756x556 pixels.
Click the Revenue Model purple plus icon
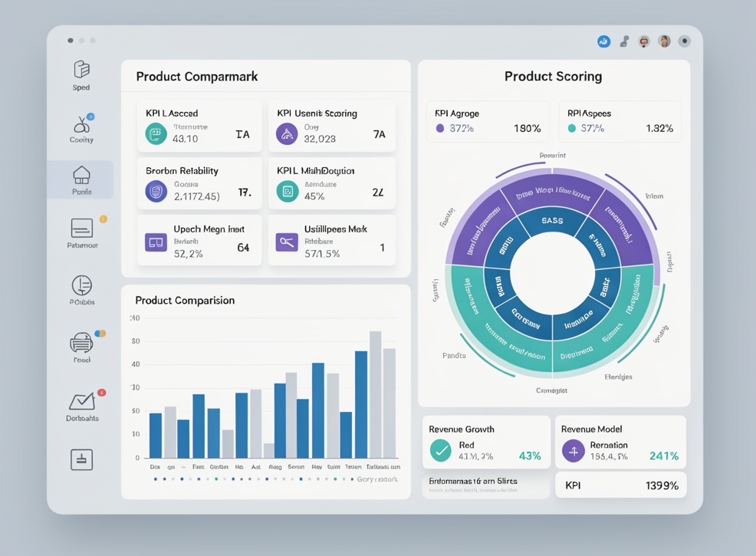[574, 451]
